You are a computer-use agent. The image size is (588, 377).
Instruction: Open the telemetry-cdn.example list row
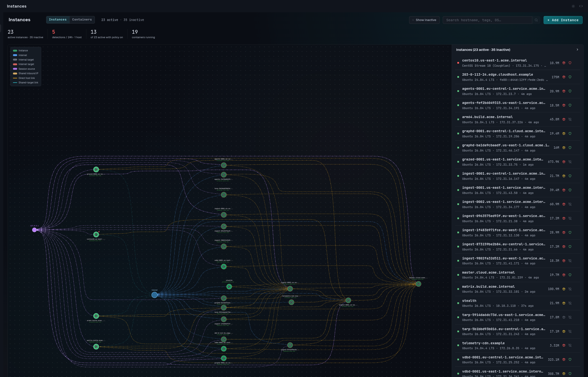pos(517,345)
